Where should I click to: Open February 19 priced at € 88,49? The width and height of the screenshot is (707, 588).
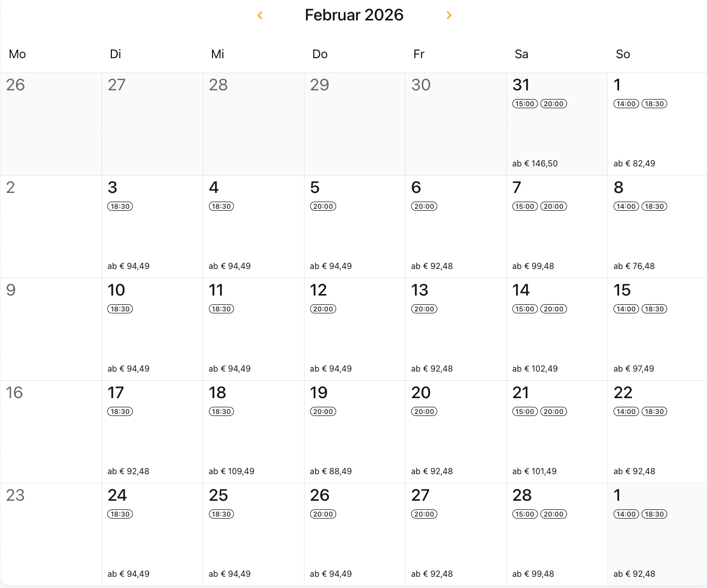(355, 432)
